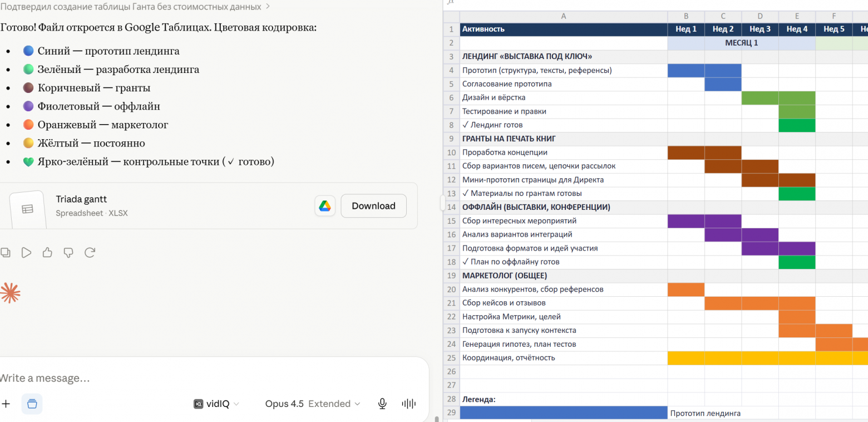
Task: Click the microphone dictation icon
Action: click(382, 404)
